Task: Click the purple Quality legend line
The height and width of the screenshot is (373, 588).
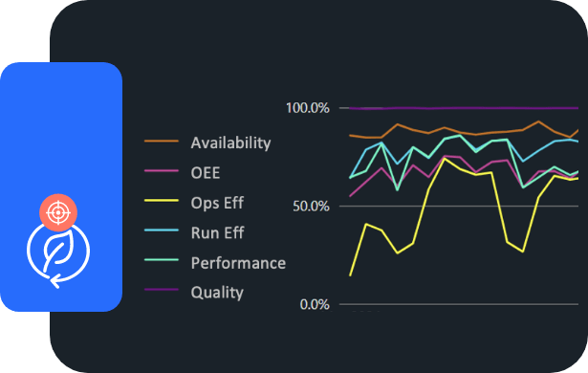Action: click(x=162, y=290)
